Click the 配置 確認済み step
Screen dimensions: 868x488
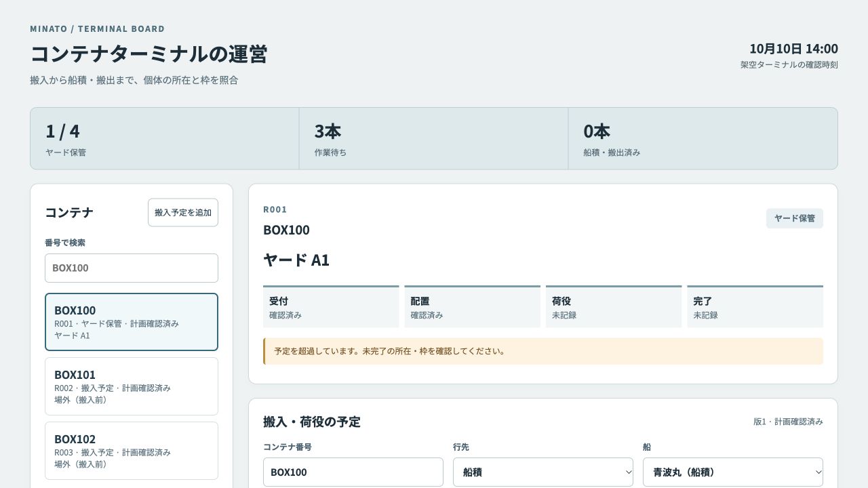[473, 306]
